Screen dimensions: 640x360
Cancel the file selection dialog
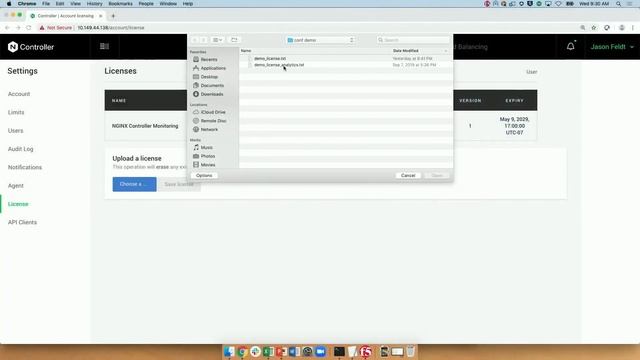pyautogui.click(x=408, y=176)
